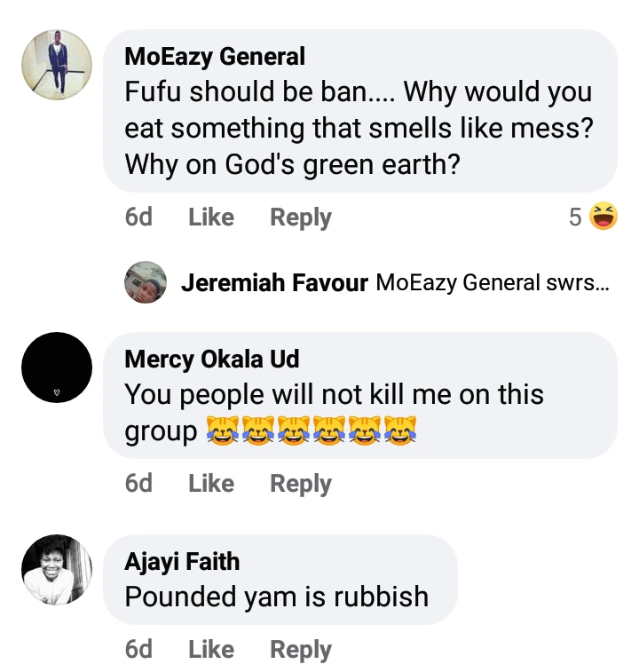Open MoEazy General's profile picture

pyautogui.click(x=57, y=66)
